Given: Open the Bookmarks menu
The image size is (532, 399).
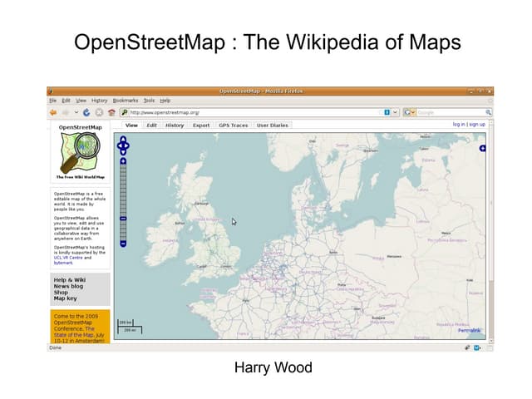Looking at the screenshot, I should point(125,101).
